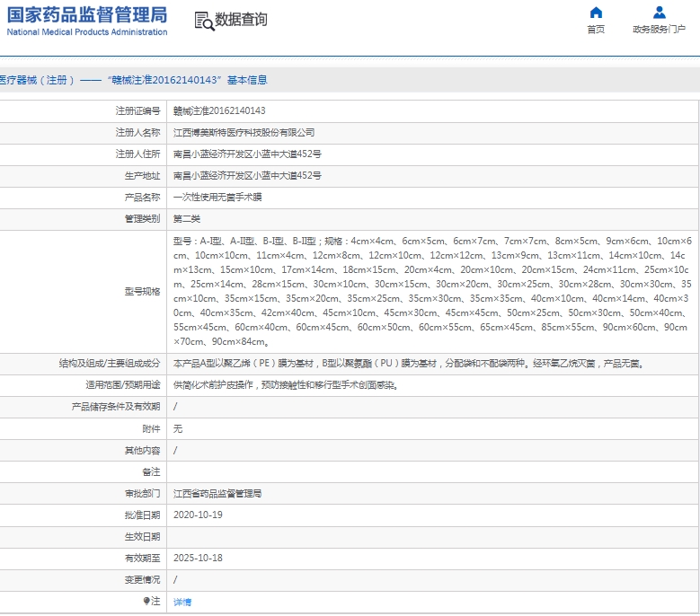The height and width of the screenshot is (616, 700).
Task: Click the 注册人住所 address value
Action: coord(247,154)
